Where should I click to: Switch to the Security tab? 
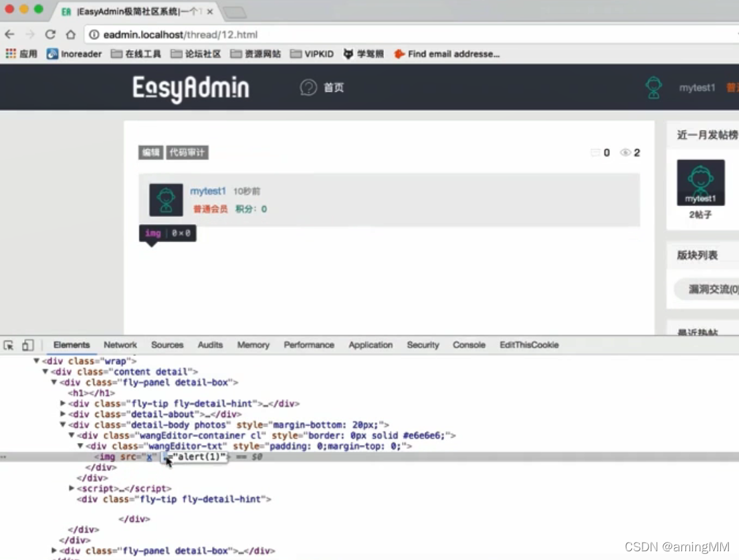click(423, 345)
